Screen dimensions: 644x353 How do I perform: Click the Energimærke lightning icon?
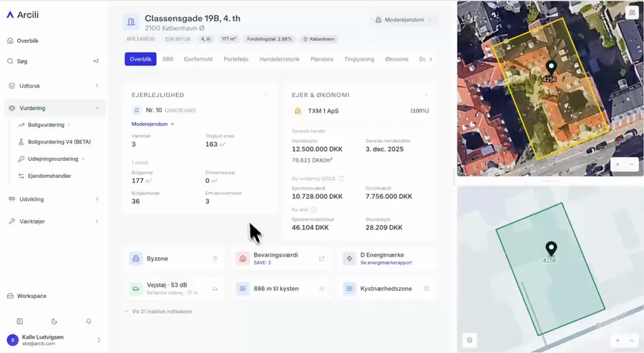tap(349, 259)
